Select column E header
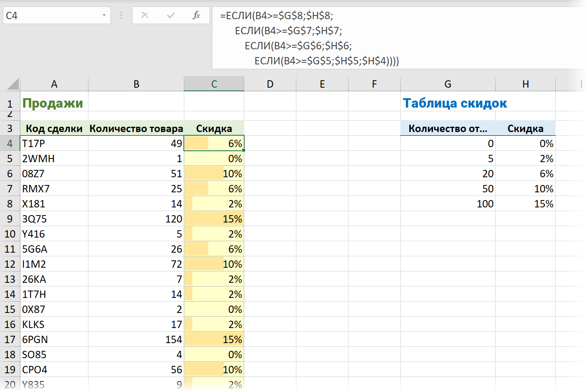The image size is (587, 392). coord(322,84)
